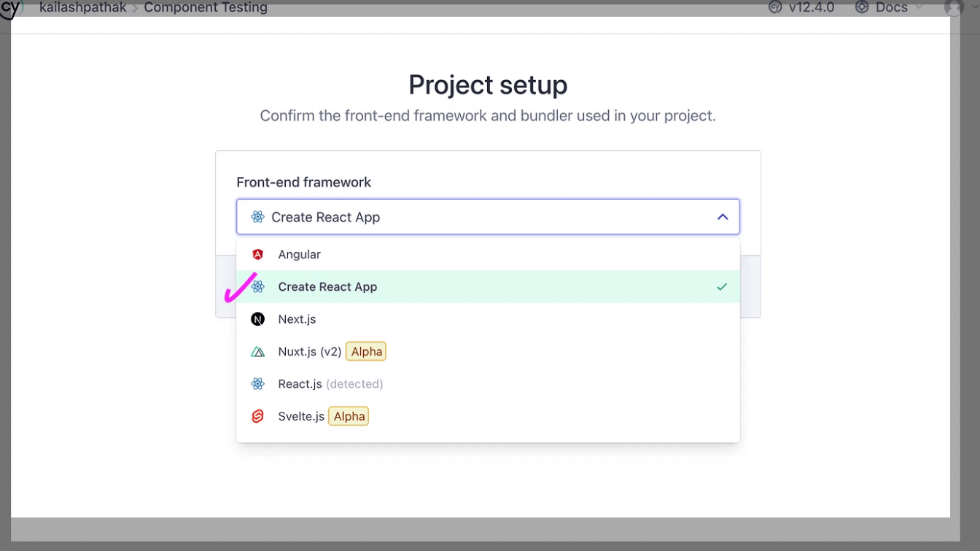Click the Alpha badge next to Svelte.js
Image resolution: width=980 pixels, height=551 pixels.
pos(349,417)
